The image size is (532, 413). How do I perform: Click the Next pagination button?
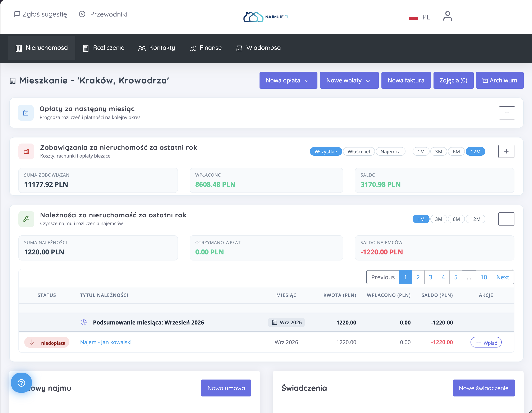tap(503, 277)
